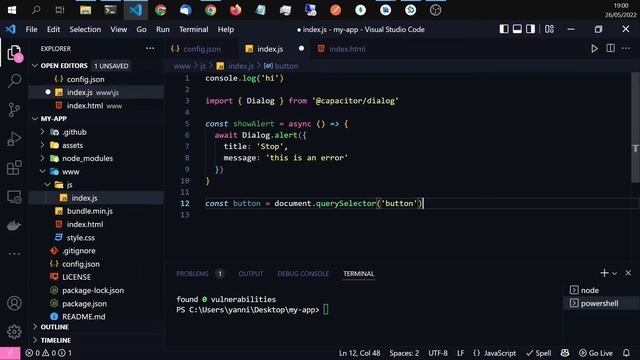Switch to the OUTPUT panel tab

[x=251, y=273]
